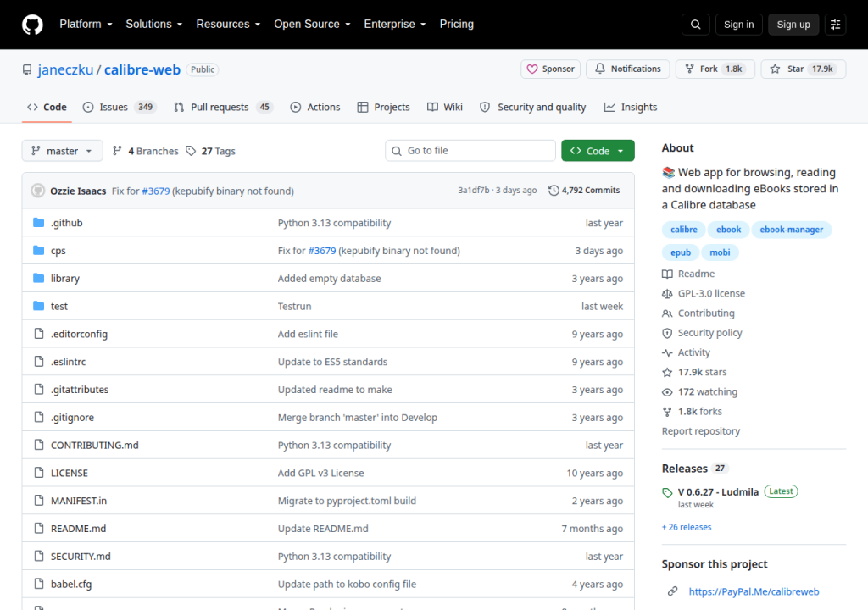This screenshot has width=868, height=610.
Task: Open the library folder
Action: tap(64, 279)
